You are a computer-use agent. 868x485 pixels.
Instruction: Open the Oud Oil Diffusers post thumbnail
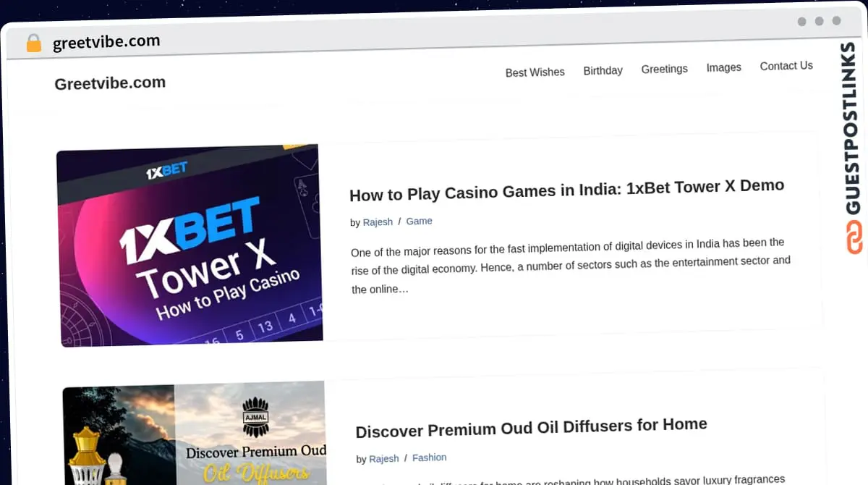[x=194, y=434]
